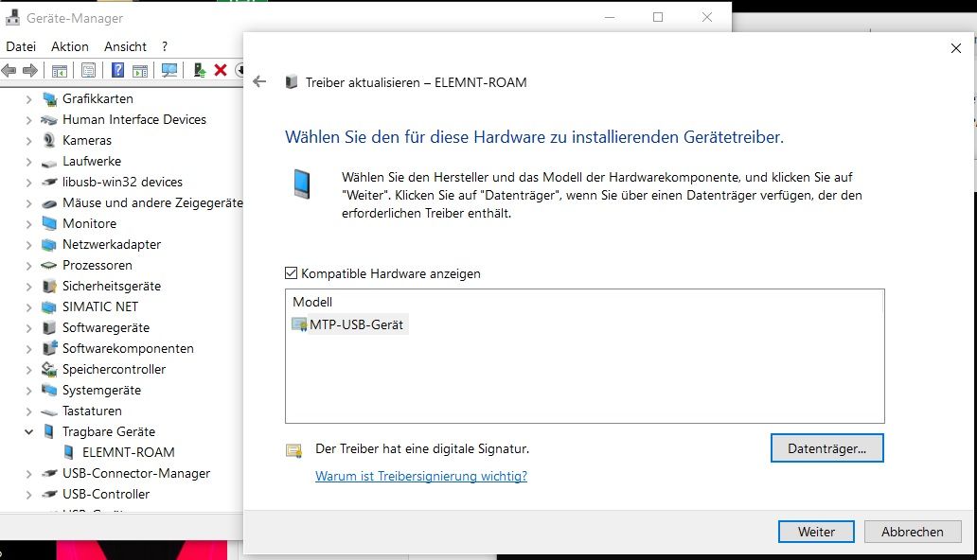This screenshot has height=560, width=977.
Task: Click the back arrow in driver dialog
Action: point(260,82)
